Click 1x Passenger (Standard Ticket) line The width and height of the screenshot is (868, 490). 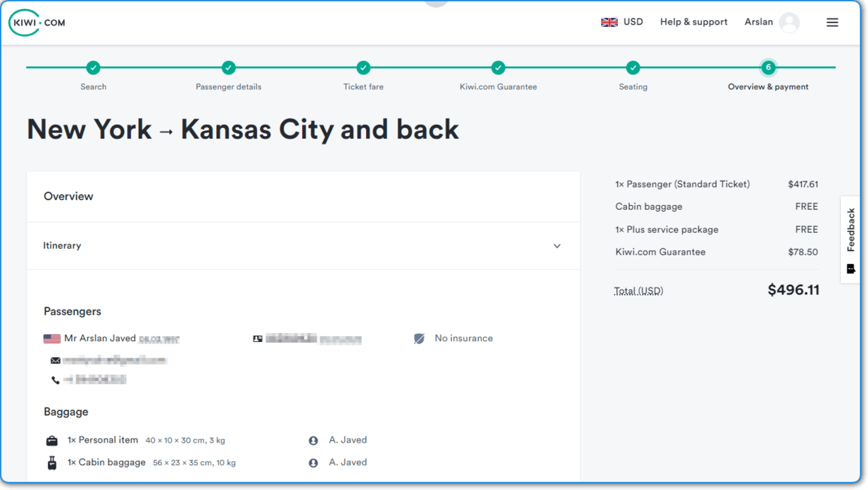coord(682,184)
